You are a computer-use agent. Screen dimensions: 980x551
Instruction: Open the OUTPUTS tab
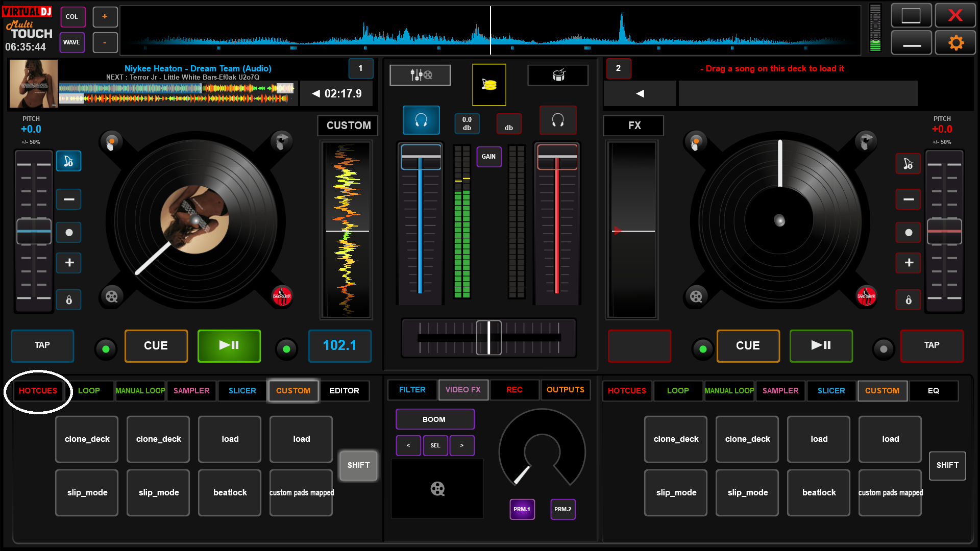[566, 390]
